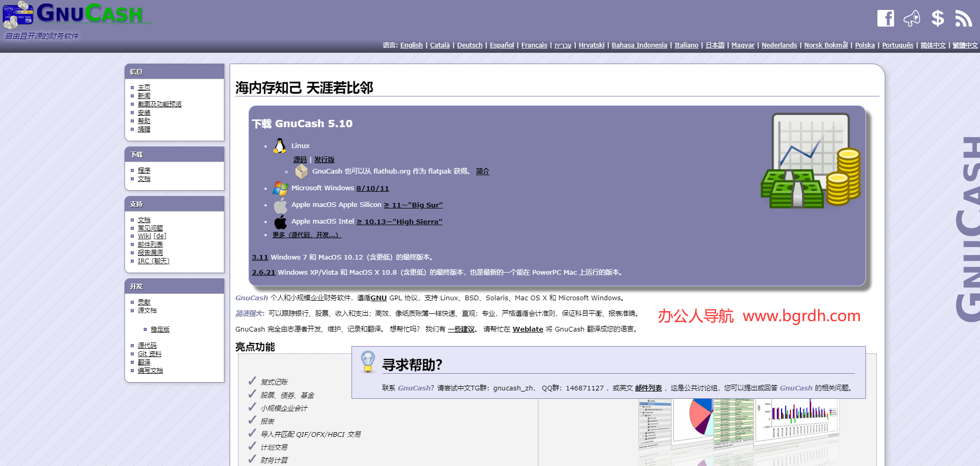This screenshot has width=980, height=466.
Task: Open version 3.11 download link
Action: 260,257
